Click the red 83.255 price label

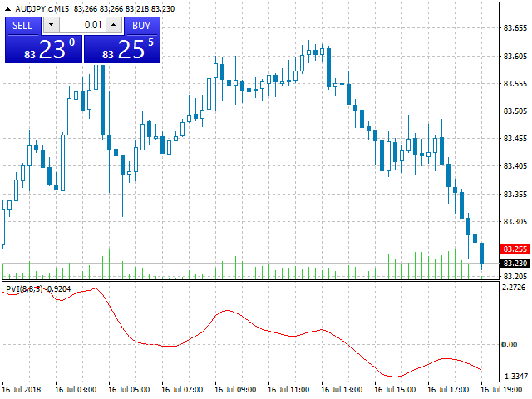[x=515, y=249]
